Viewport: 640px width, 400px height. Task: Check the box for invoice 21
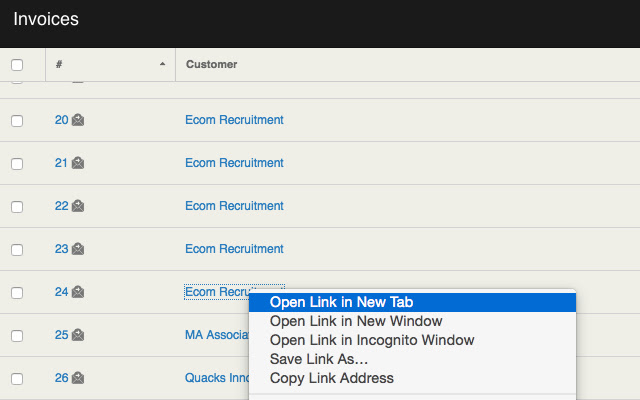click(x=17, y=163)
